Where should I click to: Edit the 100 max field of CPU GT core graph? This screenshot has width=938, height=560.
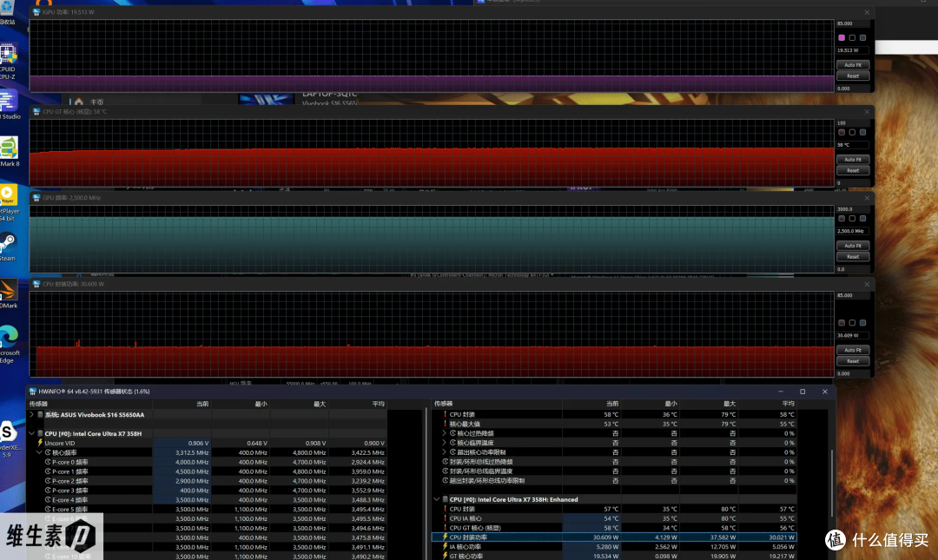coord(853,123)
